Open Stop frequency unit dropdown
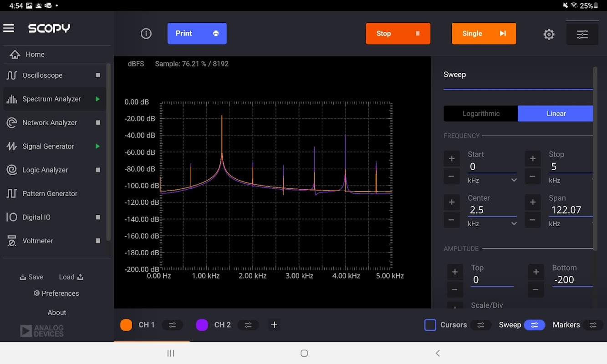 point(571,180)
